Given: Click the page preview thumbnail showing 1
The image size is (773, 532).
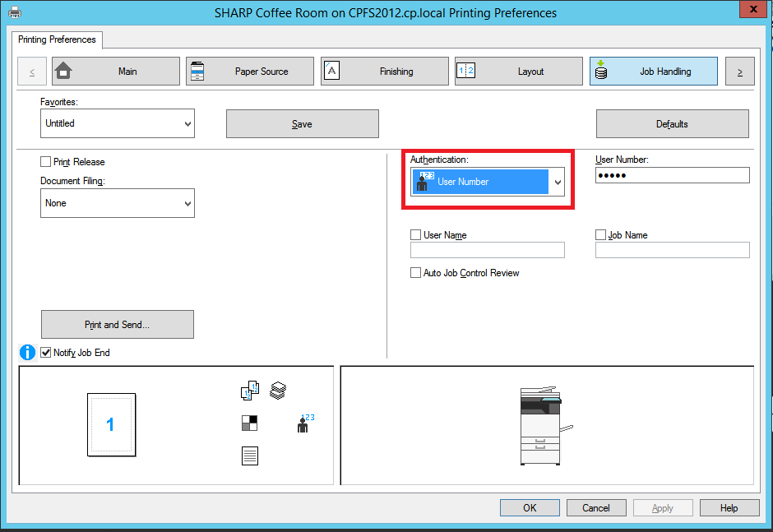Looking at the screenshot, I should 111,424.
